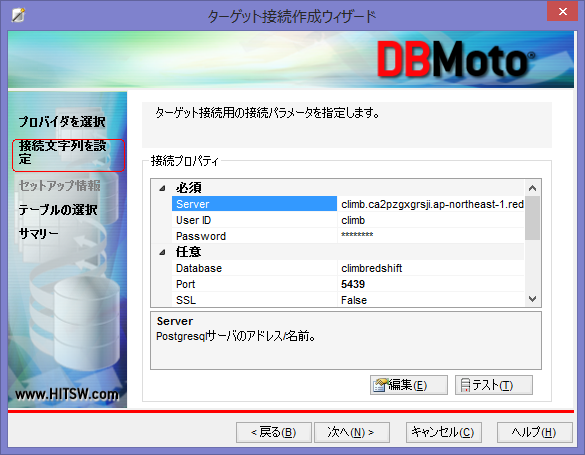Select the テーブルの選択 wizard step
Screen dimensions: 585x455
click(x=58, y=210)
